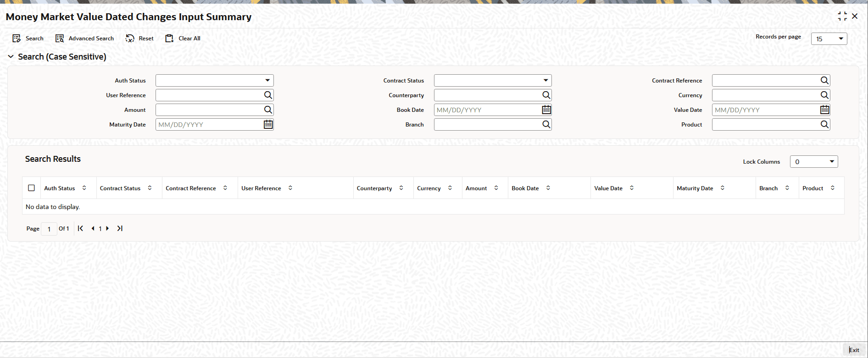Screen dimensions: 868x358
Task: Open Product lookup magnifier
Action: click(824, 125)
